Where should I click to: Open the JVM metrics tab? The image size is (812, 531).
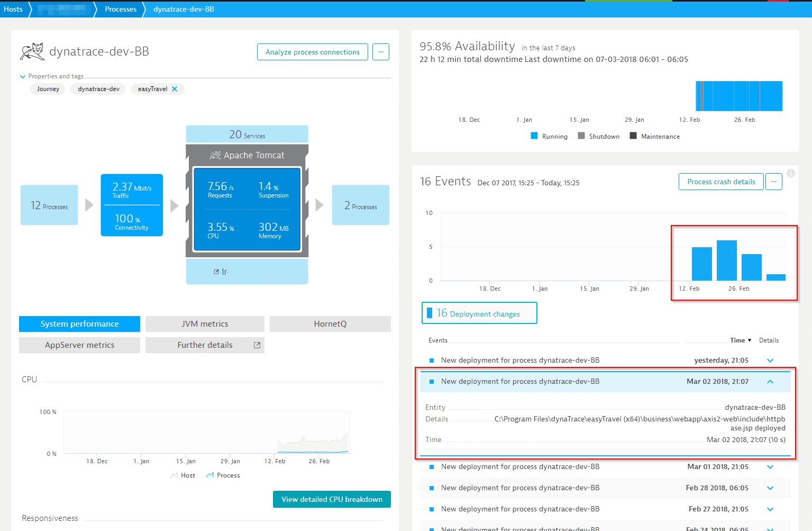[x=205, y=324]
